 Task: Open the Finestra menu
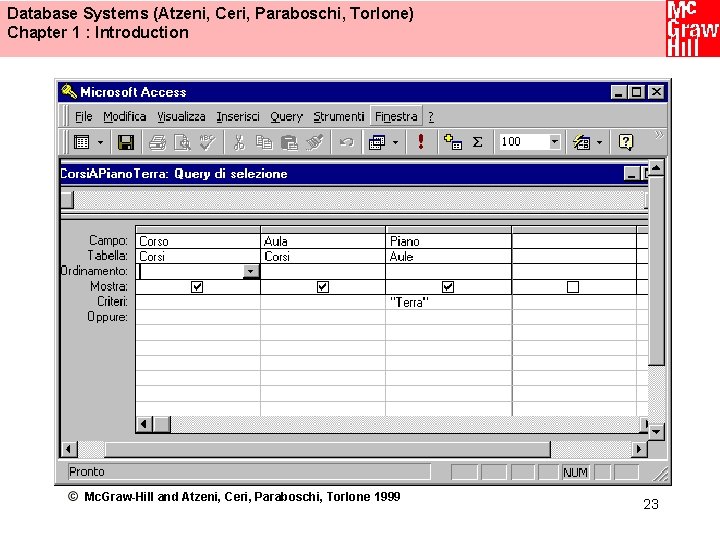(396, 117)
